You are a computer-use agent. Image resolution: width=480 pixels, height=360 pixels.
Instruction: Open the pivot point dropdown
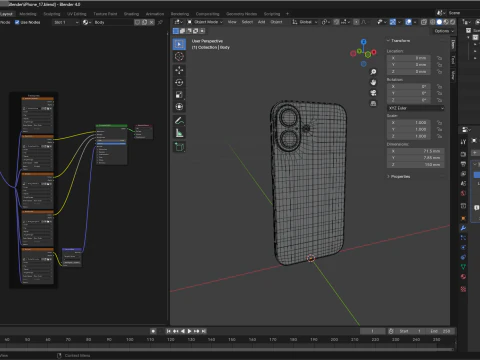pyautogui.click(x=325, y=22)
